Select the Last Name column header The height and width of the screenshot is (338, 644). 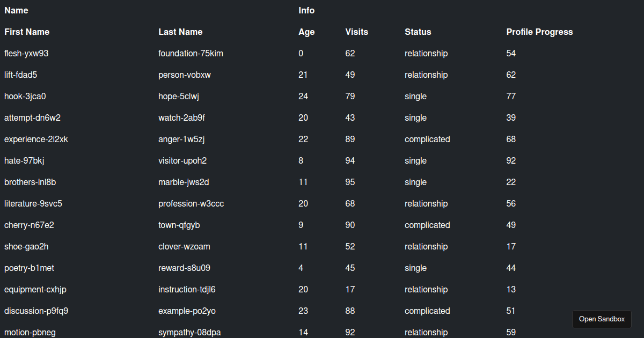pyautogui.click(x=180, y=32)
